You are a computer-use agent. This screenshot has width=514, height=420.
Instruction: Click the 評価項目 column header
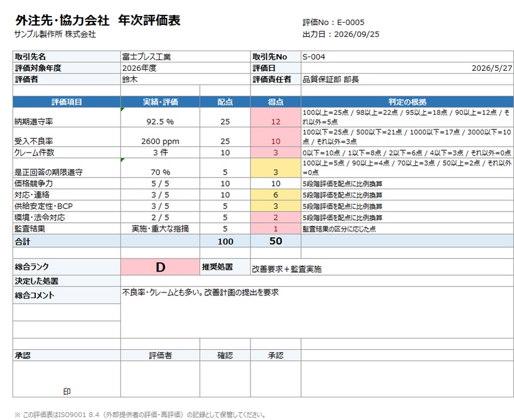[x=67, y=102]
